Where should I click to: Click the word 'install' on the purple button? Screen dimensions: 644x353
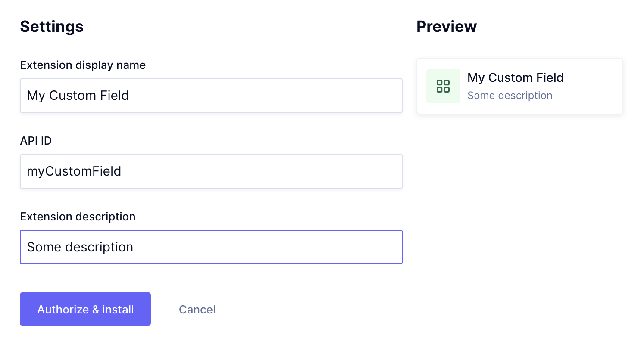click(118, 310)
